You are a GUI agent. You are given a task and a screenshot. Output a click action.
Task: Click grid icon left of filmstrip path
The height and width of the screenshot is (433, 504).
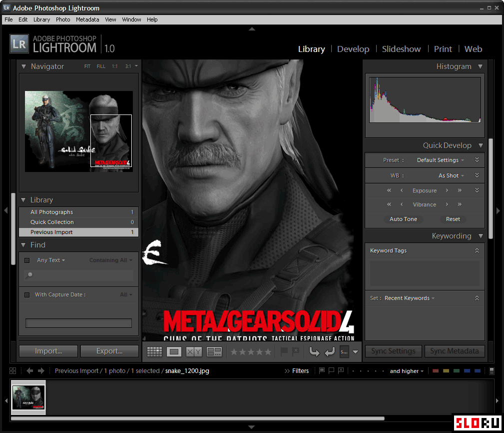tap(13, 371)
